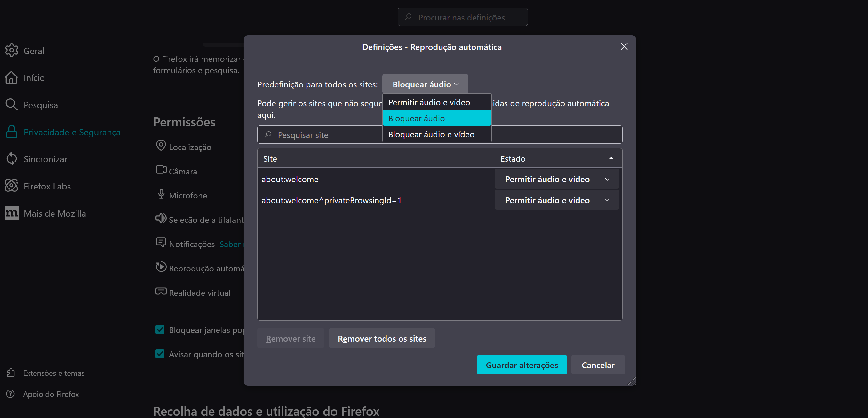
Task: Open Apoio do Firefox link
Action: pos(51,394)
